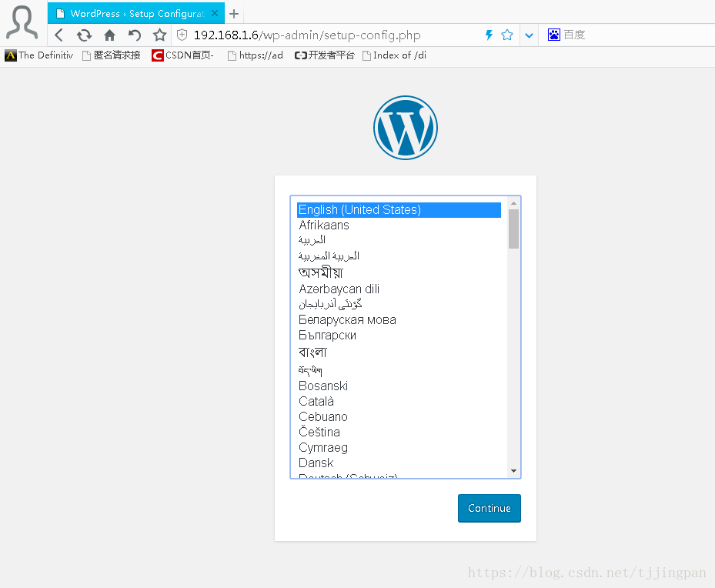
Task: Click the favorites star icon beside address bar
Action: pyautogui.click(x=159, y=35)
